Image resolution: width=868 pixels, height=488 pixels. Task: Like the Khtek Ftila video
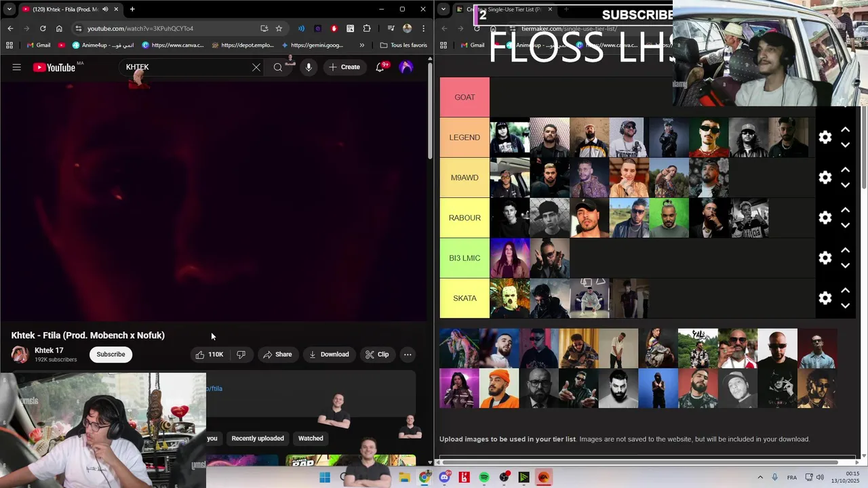pos(210,354)
